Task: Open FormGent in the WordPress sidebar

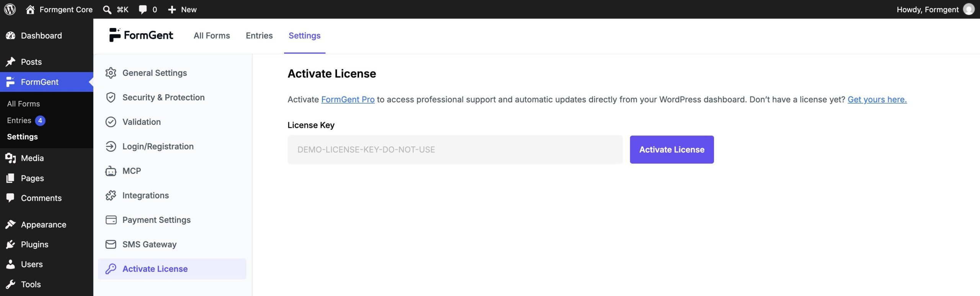Action: coord(46,82)
